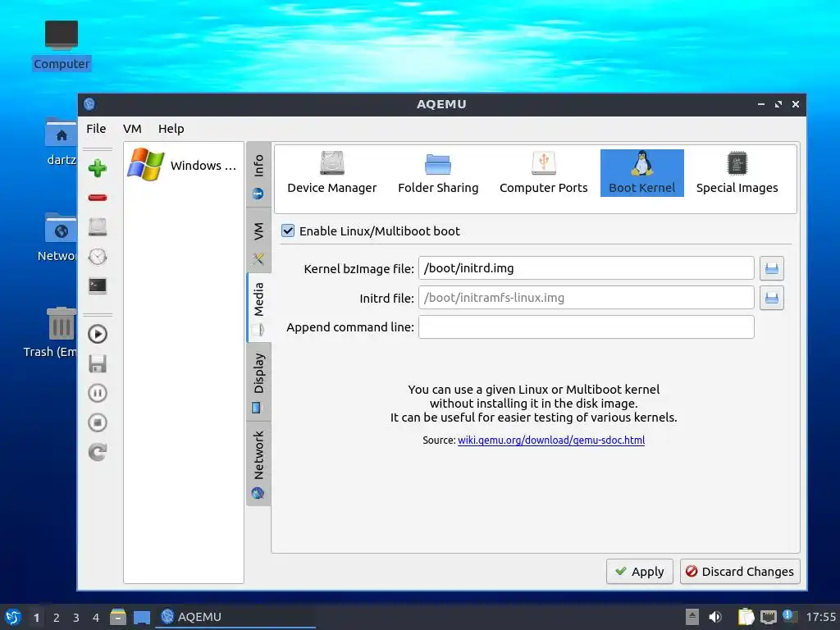The height and width of the screenshot is (630, 840).
Task: Open the QEMU terminal console icon
Action: click(x=98, y=285)
